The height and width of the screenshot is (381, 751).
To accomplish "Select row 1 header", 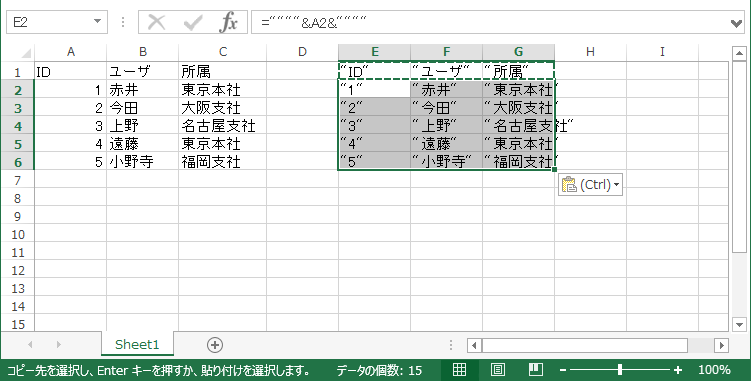I will click(x=18, y=72).
